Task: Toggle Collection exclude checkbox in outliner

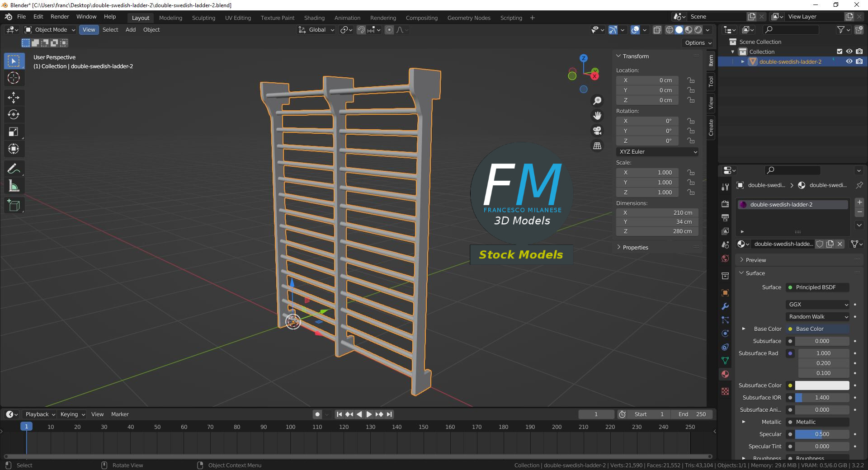Action: coord(840,52)
